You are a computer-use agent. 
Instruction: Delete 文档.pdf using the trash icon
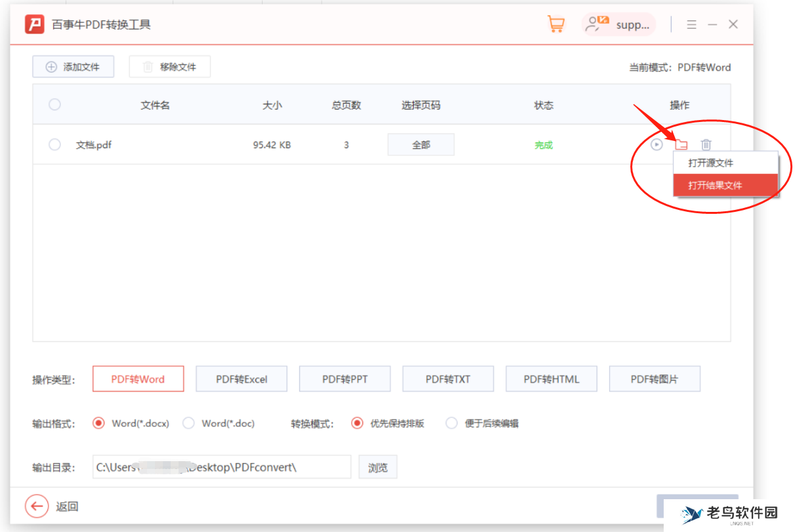(x=705, y=144)
